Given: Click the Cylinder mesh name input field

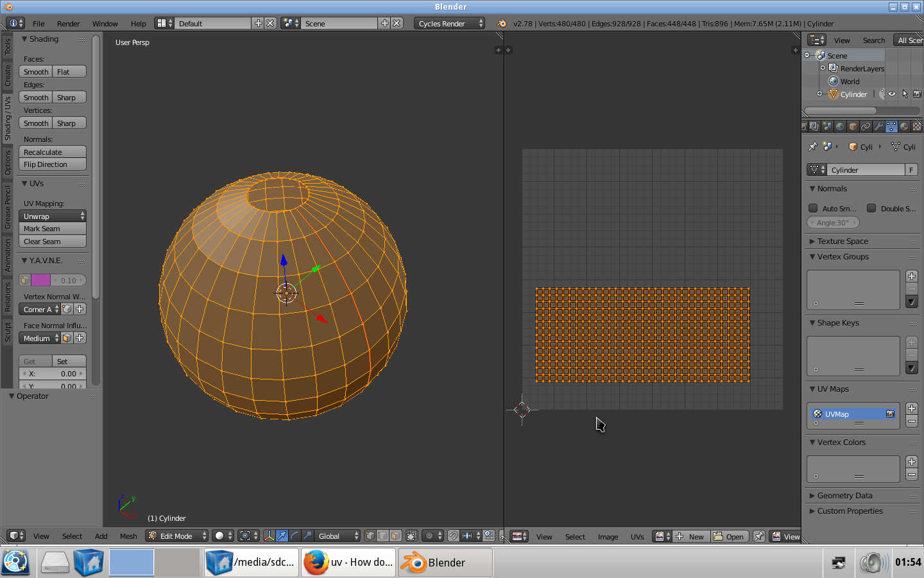Looking at the screenshot, I should click(866, 170).
